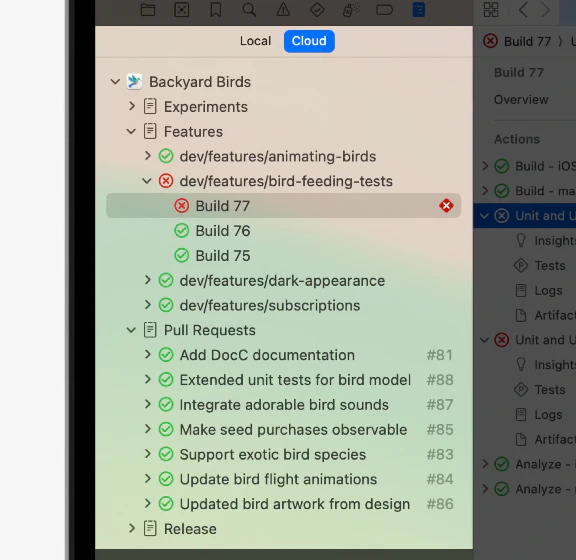Expand dev/features/dark-appearance branch
The height and width of the screenshot is (560, 576).
148,280
